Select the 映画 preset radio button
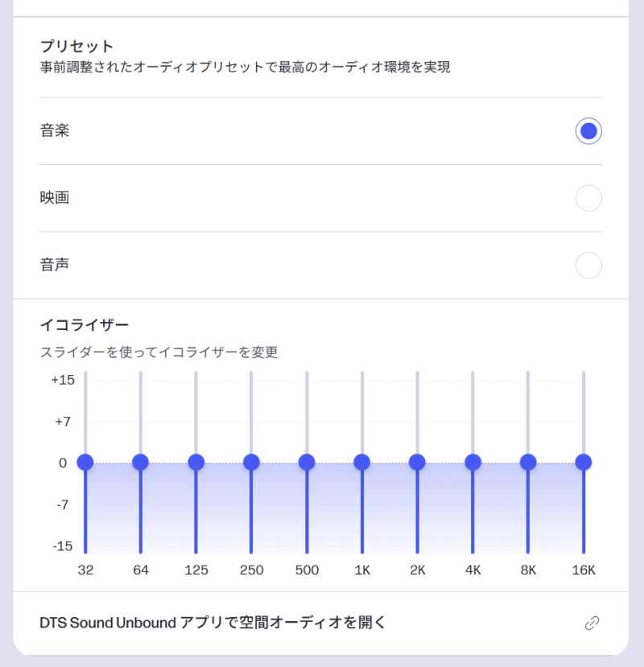The width and height of the screenshot is (644, 667). pyautogui.click(x=588, y=197)
